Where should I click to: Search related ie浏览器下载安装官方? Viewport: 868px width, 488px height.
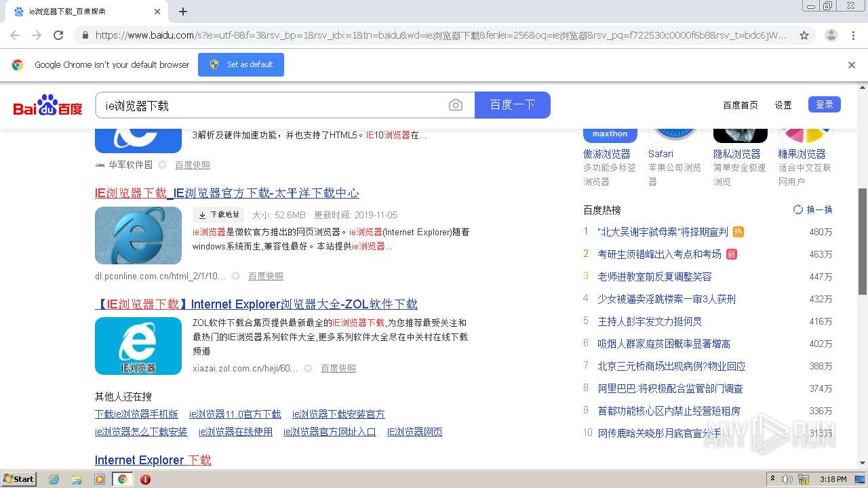[x=338, y=414]
